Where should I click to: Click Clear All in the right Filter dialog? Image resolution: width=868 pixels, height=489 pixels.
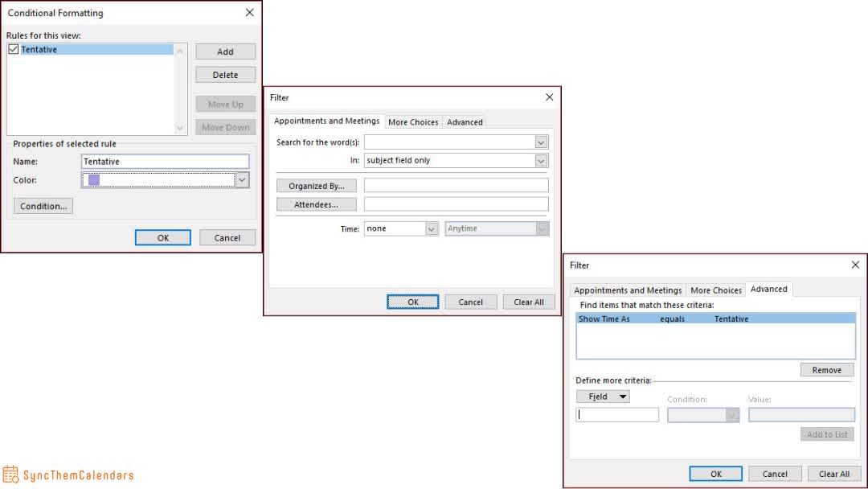pos(833,474)
